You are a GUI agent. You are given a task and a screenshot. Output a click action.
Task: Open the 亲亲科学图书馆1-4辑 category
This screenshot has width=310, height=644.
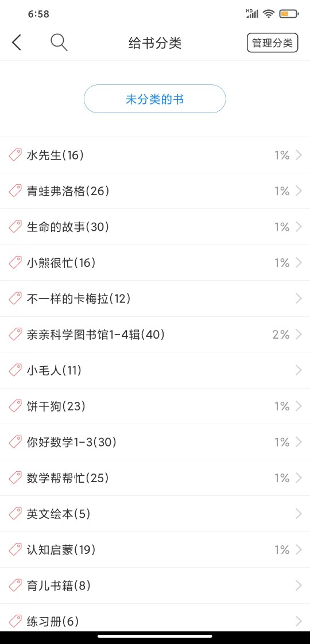[x=155, y=335]
